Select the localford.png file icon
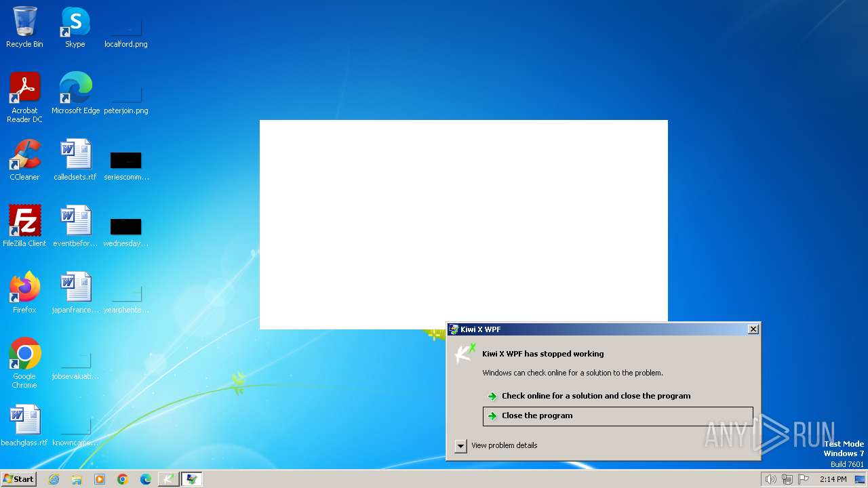This screenshot has width=868, height=488. tap(126, 27)
